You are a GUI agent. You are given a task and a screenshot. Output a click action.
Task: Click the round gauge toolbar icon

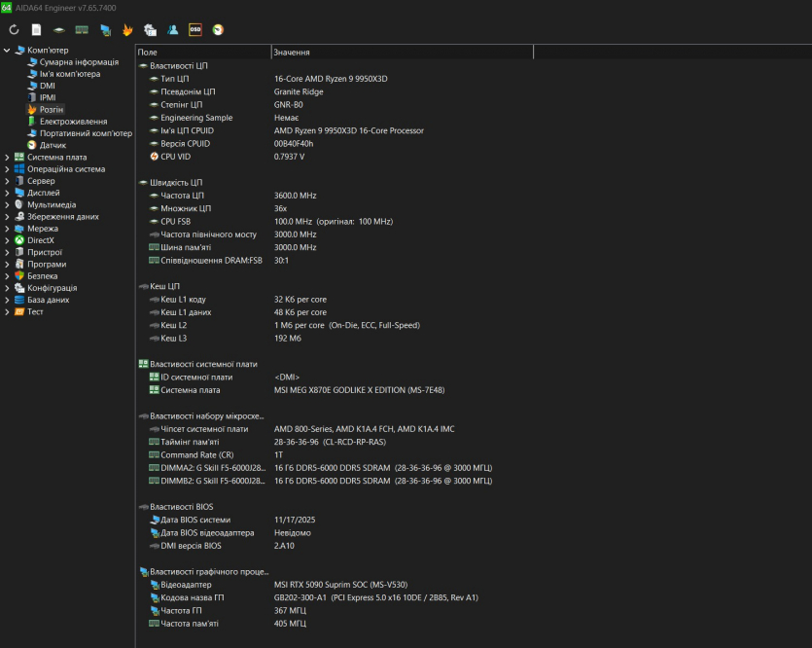218,30
